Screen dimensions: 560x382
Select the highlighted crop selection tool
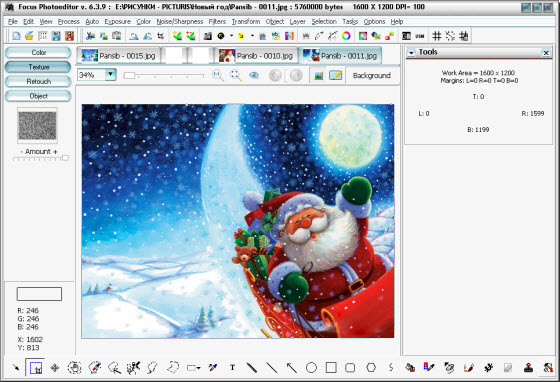click(36, 368)
